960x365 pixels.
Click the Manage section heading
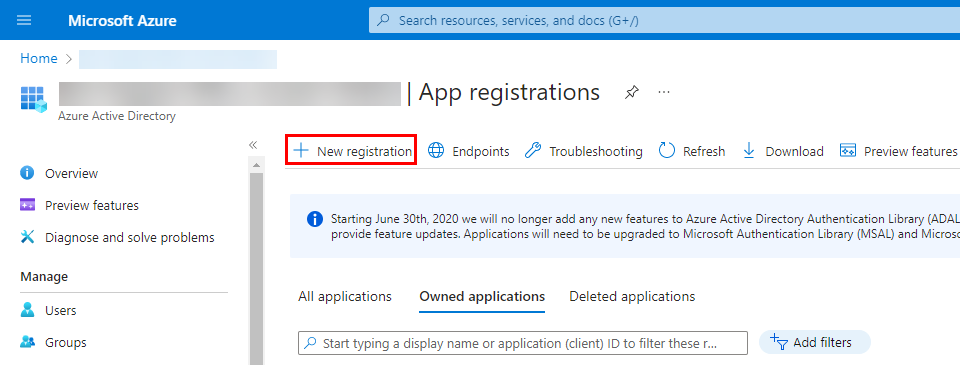(x=44, y=277)
